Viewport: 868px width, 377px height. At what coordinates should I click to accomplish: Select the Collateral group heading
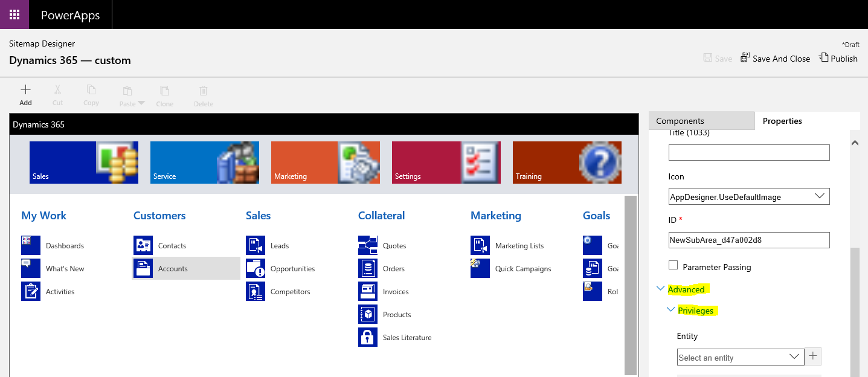(381, 216)
